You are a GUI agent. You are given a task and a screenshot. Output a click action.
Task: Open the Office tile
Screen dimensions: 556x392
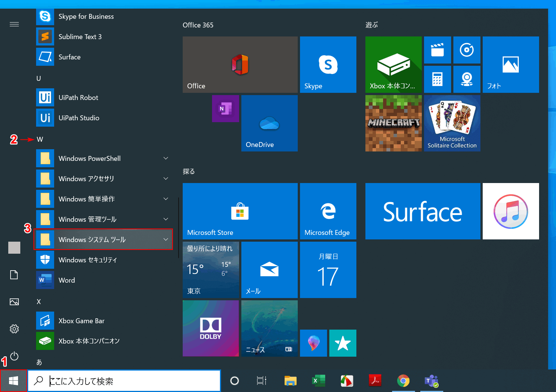(240, 65)
